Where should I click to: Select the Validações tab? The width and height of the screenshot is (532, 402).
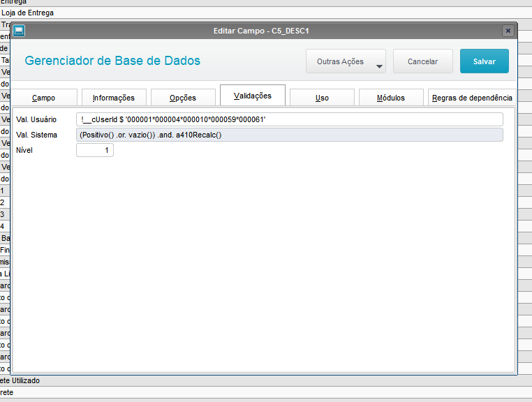tap(253, 96)
